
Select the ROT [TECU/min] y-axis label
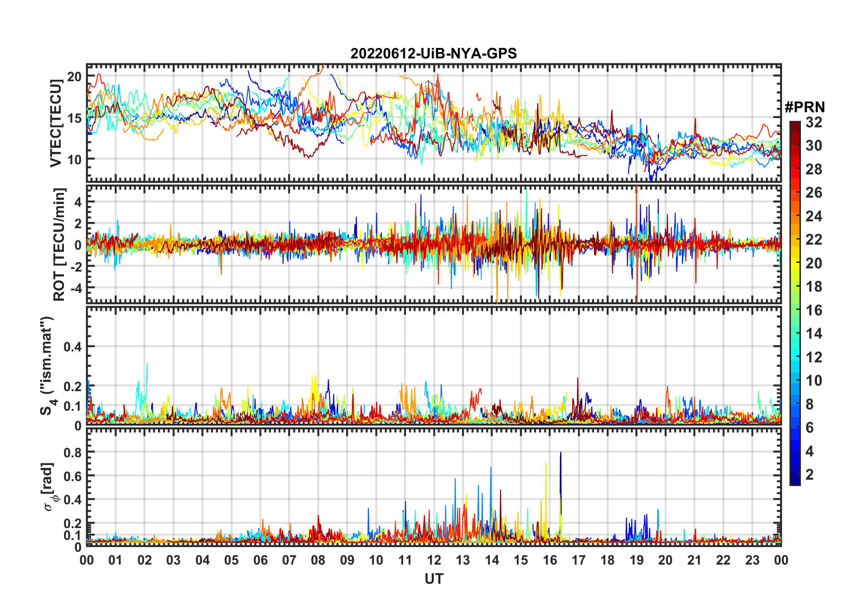point(59,244)
